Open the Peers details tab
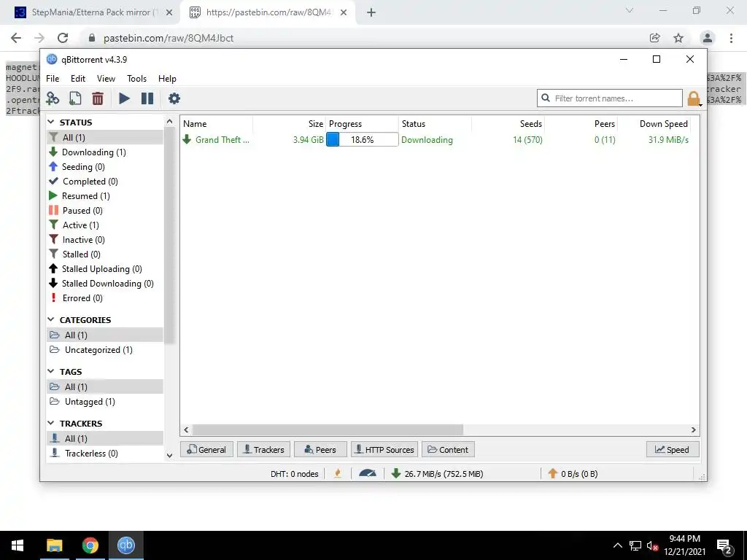The width and height of the screenshot is (747, 560). (321, 449)
